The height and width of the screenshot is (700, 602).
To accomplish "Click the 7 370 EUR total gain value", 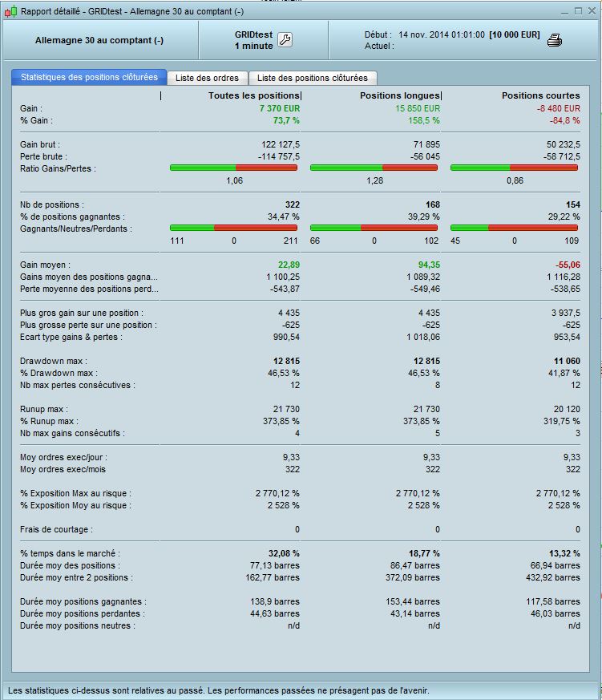I will click(x=279, y=108).
